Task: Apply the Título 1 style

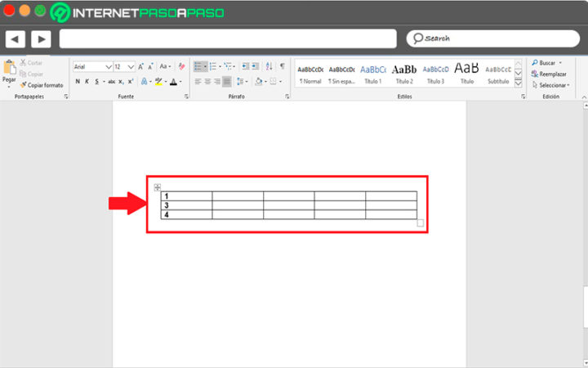Action: click(373, 74)
